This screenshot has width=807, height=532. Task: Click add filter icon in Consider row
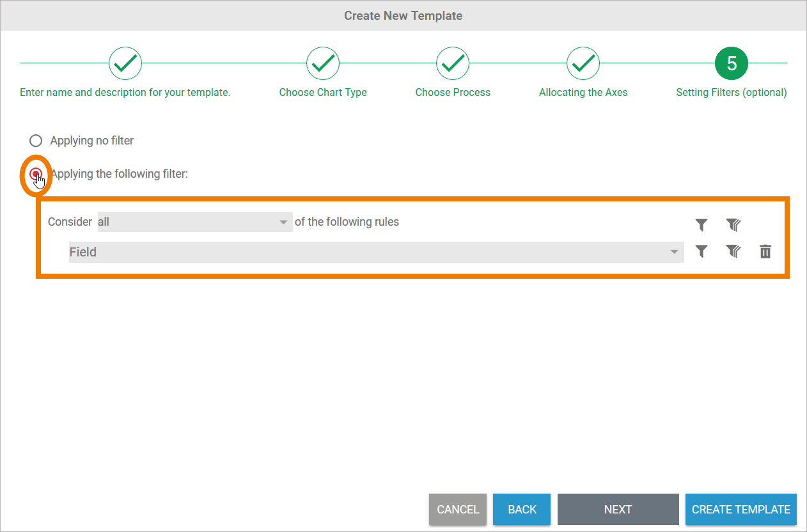point(701,224)
